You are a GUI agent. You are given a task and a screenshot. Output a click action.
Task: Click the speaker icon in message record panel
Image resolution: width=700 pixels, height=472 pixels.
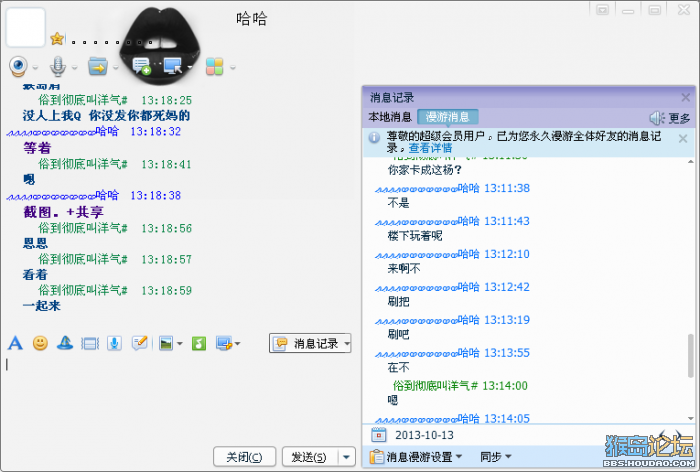[657, 118]
